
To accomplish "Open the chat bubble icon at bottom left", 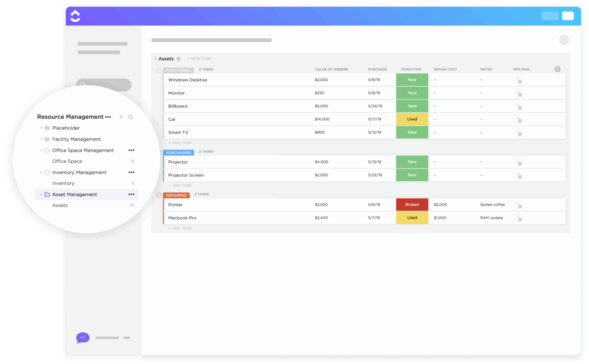I will click(x=82, y=338).
